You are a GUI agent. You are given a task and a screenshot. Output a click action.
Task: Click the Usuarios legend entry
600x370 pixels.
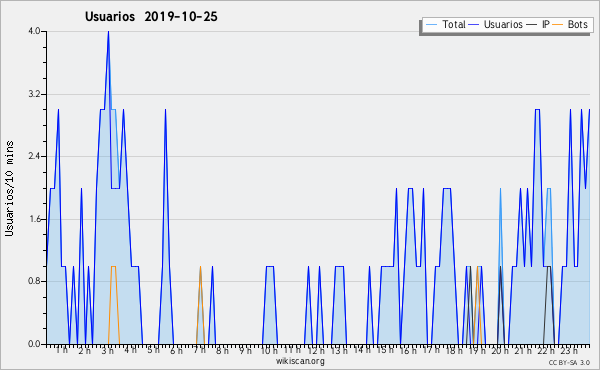point(496,24)
